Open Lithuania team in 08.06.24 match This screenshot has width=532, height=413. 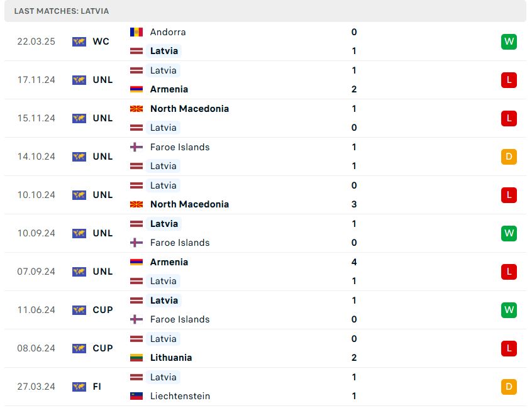171,358
